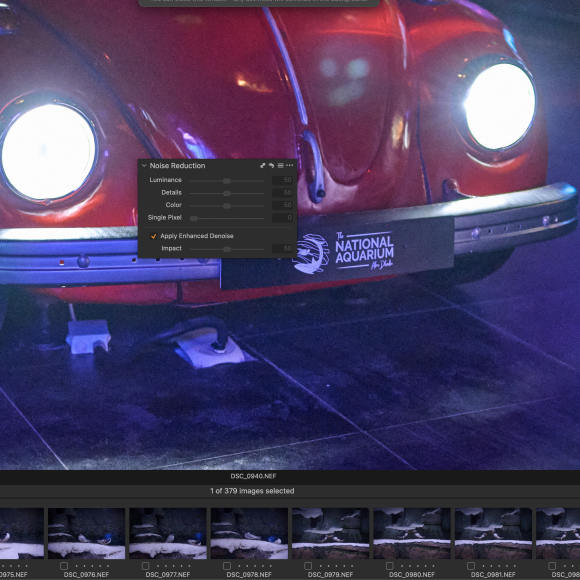Click the Noise Reduction panel title
The height and width of the screenshot is (580, 580).
[177, 166]
